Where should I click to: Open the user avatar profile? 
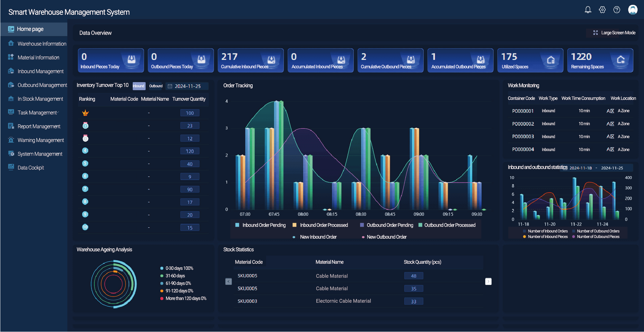[x=633, y=10]
